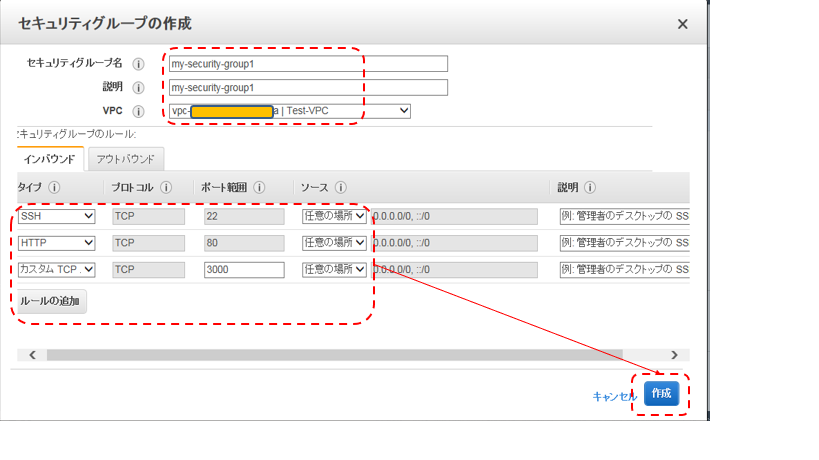
Task: Click the ルールの追加 button
Action: point(50,301)
